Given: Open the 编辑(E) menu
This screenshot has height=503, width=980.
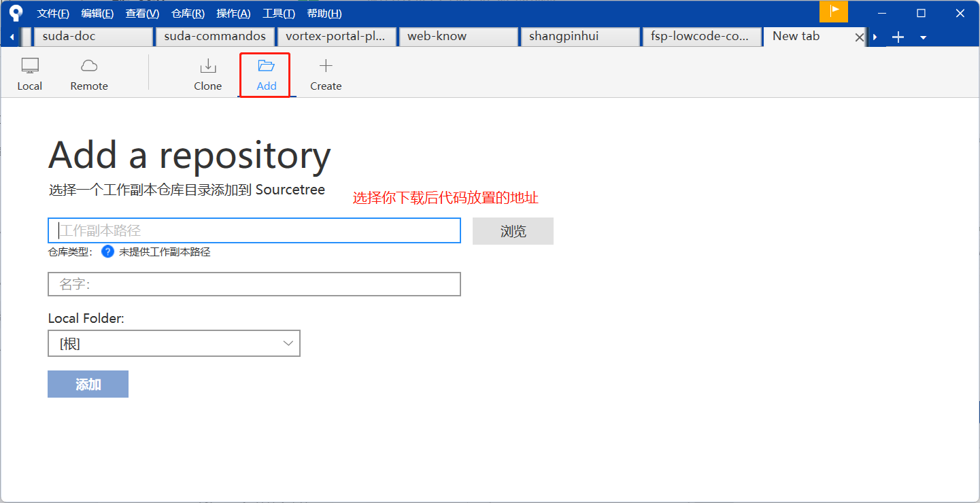Looking at the screenshot, I should click(x=97, y=14).
